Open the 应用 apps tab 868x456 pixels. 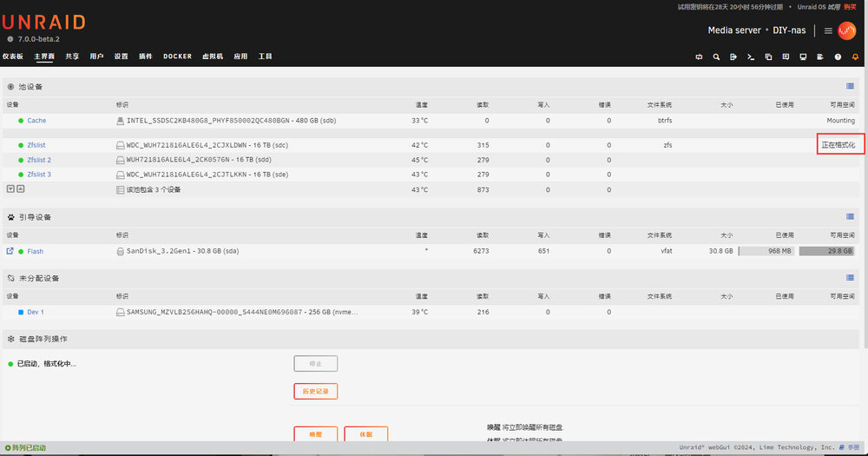tap(240, 56)
